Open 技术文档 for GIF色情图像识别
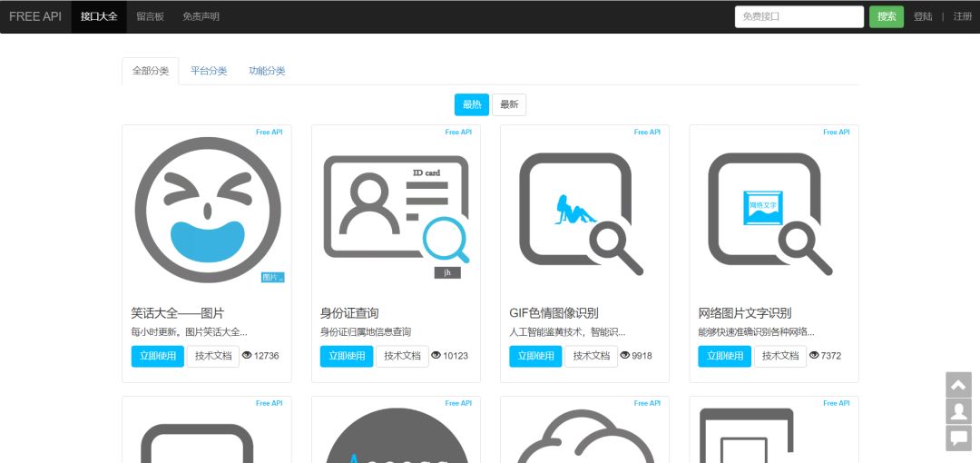Screen dimensions: 980x463 click(592, 356)
